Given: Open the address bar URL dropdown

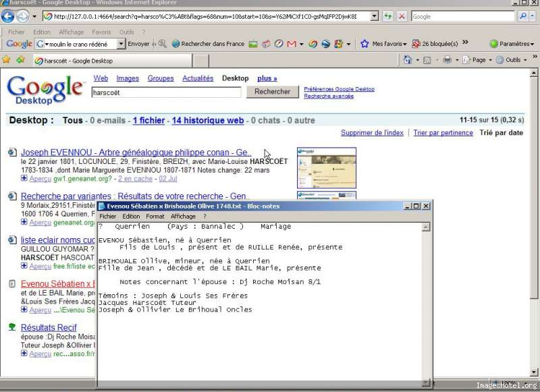Looking at the screenshot, I should tap(375, 16).
